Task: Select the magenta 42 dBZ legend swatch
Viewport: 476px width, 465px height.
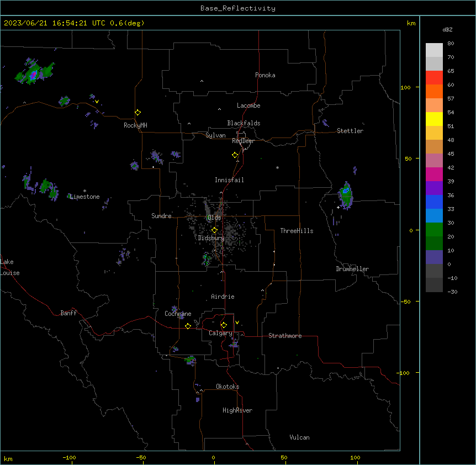Action: (434, 174)
